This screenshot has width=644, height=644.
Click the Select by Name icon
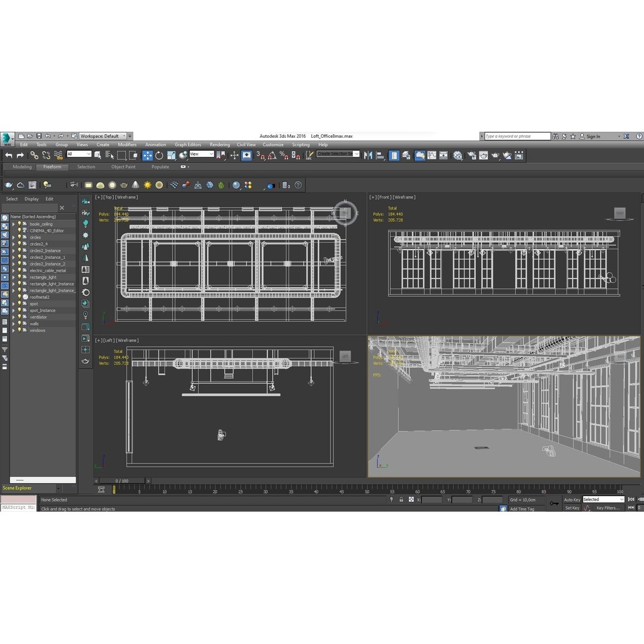tap(110, 155)
